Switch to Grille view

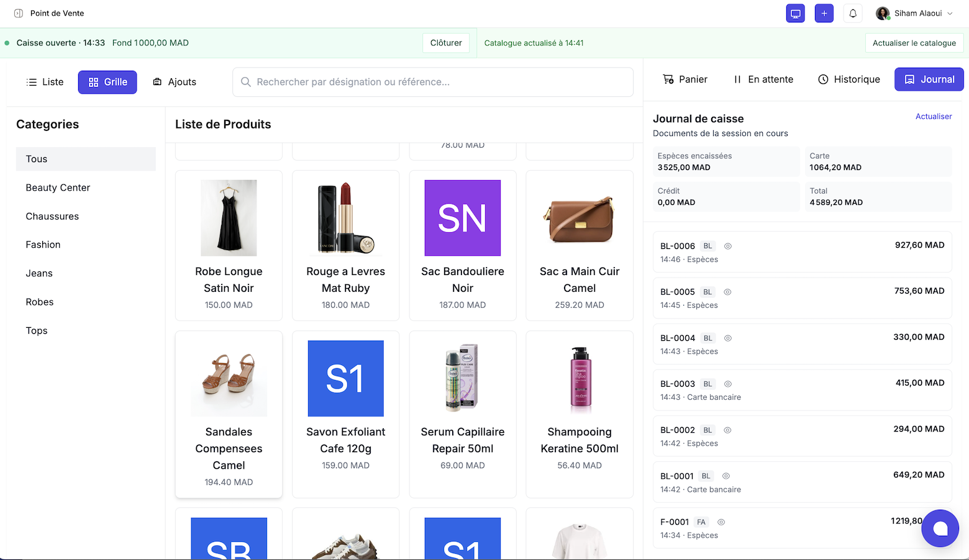107,82
